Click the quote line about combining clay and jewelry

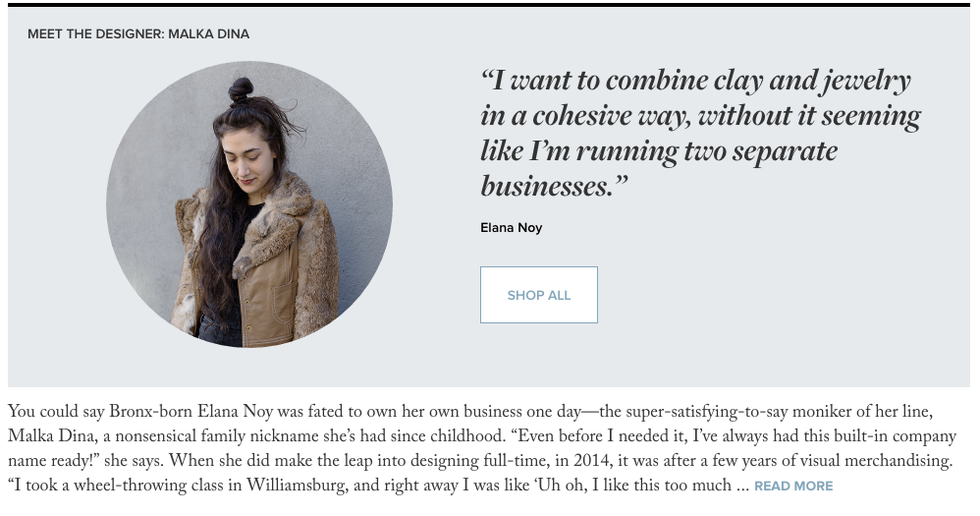pos(695,82)
